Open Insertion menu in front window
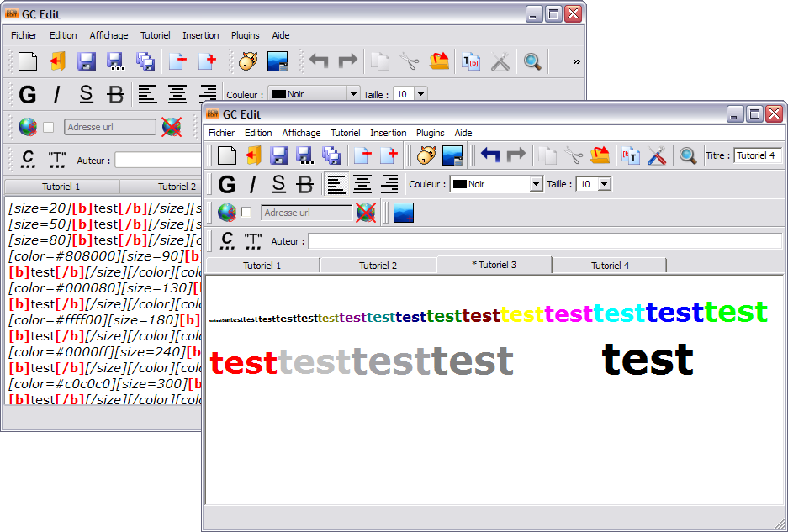 click(389, 133)
